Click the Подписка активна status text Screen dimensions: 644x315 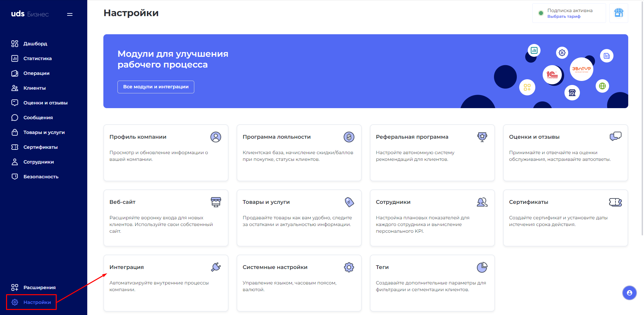[570, 10]
